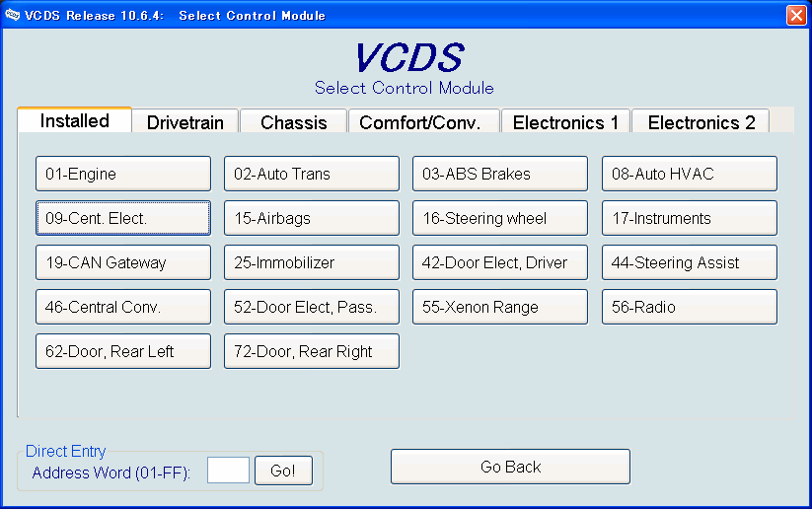Open 09-Cent. Elect. module

pyautogui.click(x=123, y=218)
